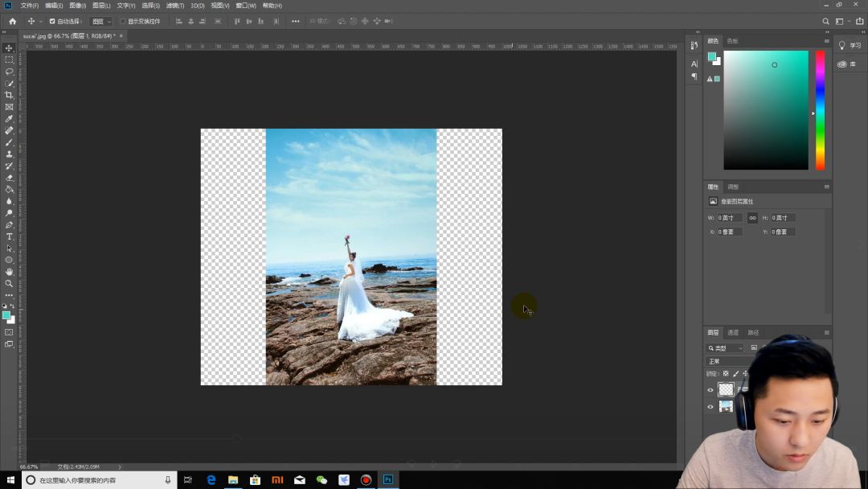Select the Eyedropper tool
Viewport: 868px width, 489px height.
9,118
